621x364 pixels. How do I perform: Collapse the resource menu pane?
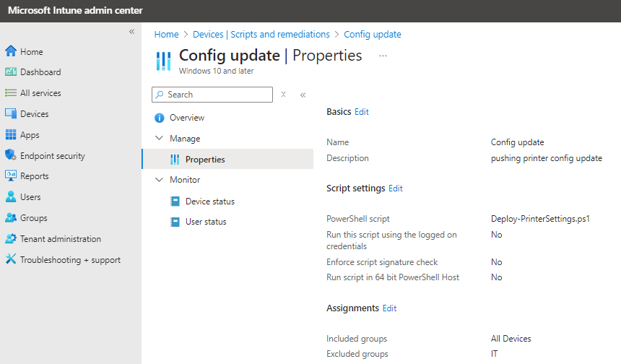(x=303, y=95)
